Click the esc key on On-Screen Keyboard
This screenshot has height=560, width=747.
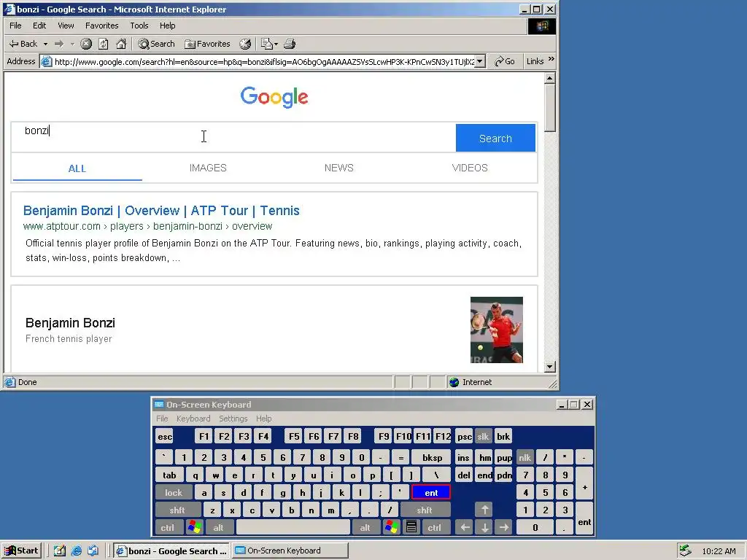pyautogui.click(x=165, y=437)
